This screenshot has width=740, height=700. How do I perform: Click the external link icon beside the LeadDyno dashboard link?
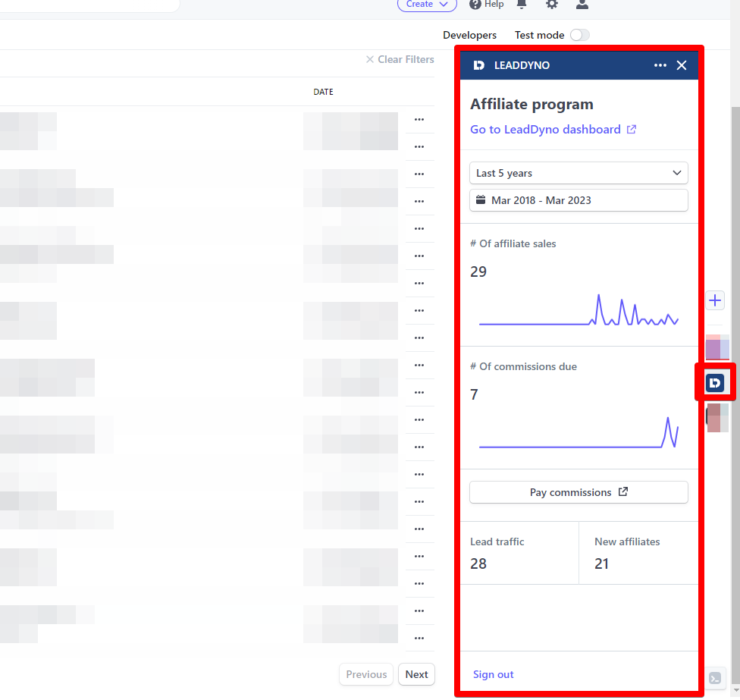coord(632,130)
